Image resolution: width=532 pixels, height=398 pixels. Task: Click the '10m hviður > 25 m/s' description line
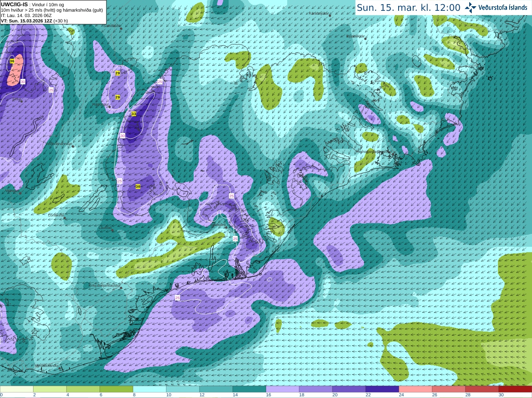click(52, 10)
